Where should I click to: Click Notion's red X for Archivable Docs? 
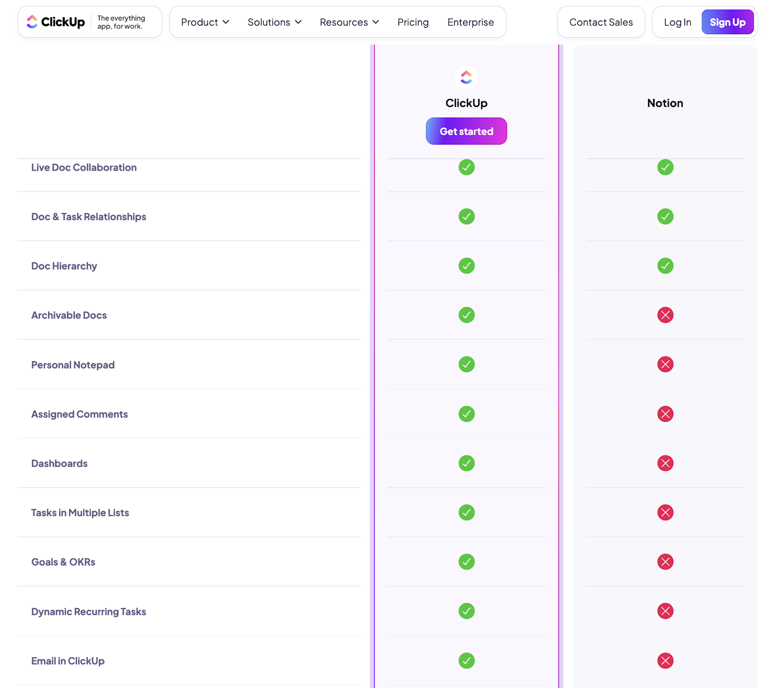pos(665,315)
